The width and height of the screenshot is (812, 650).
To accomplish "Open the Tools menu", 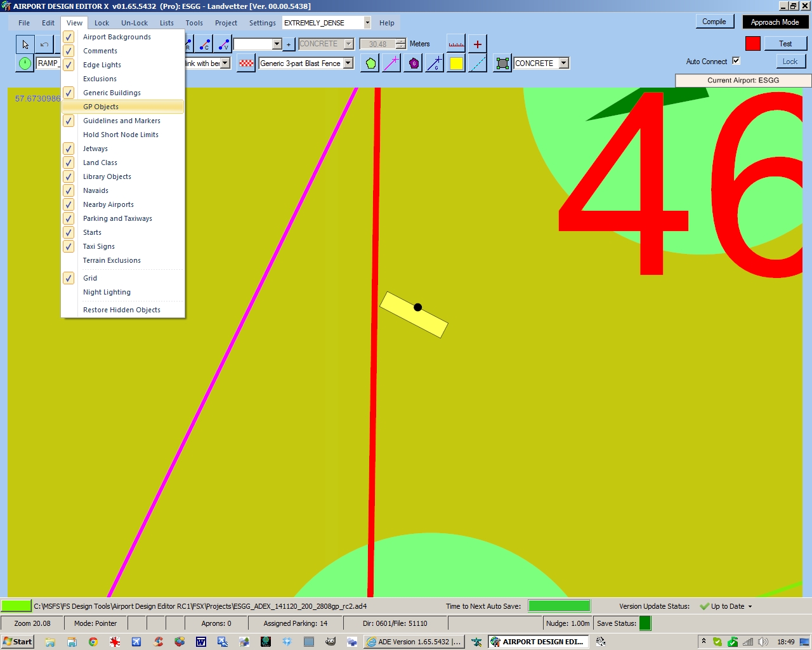I will point(194,23).
